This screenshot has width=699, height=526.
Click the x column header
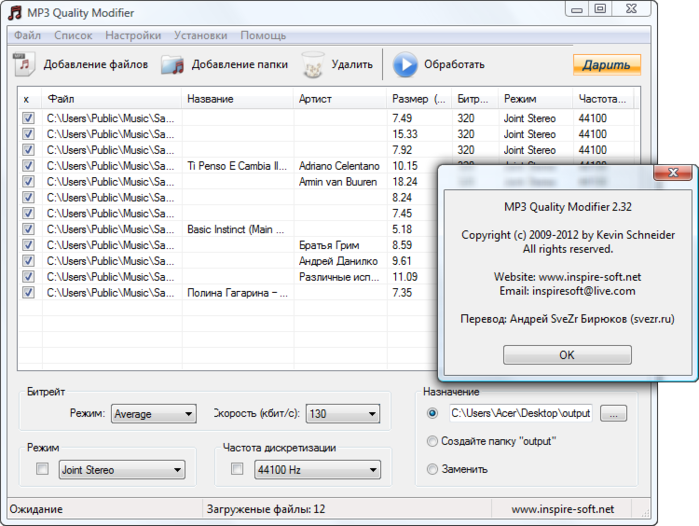pyautogui.click(x=30, y=99)
